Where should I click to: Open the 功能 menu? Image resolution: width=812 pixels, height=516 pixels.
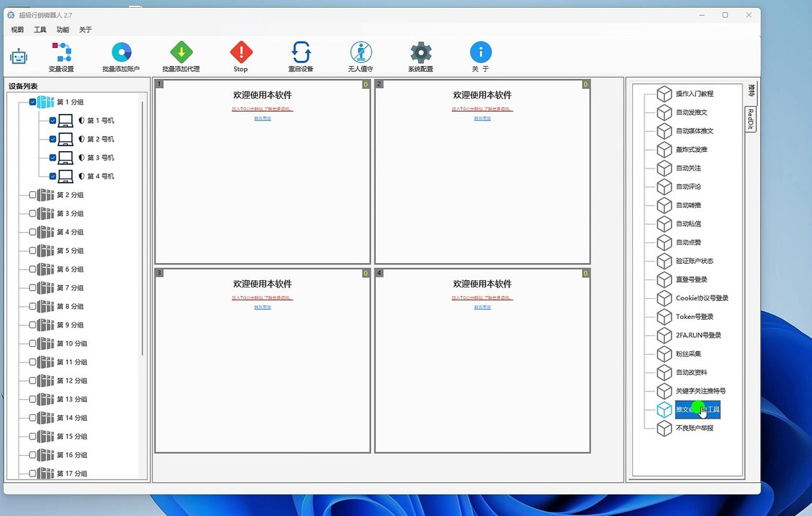[x=63, y=29]
